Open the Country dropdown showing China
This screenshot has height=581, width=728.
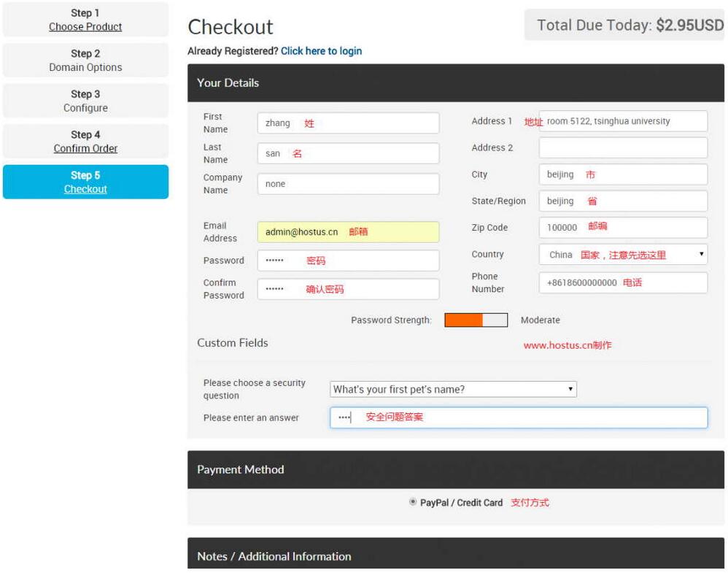coord(623,255)
